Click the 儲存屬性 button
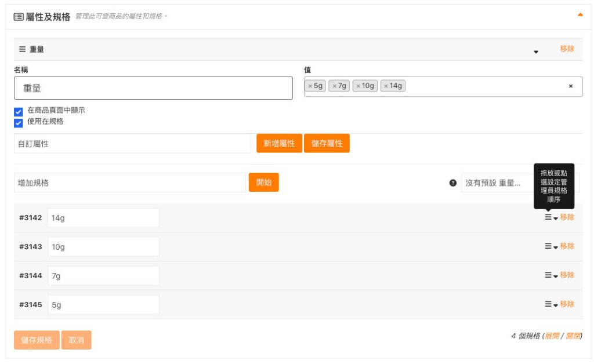 coord(327,144)
